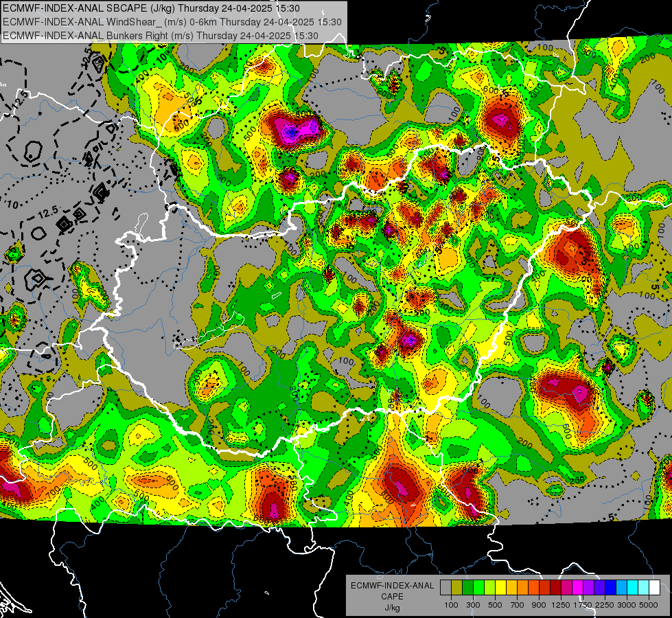Select the olive swatch in CAPE legend
This screenshot has height=618, width=672.
click(456, 588)
